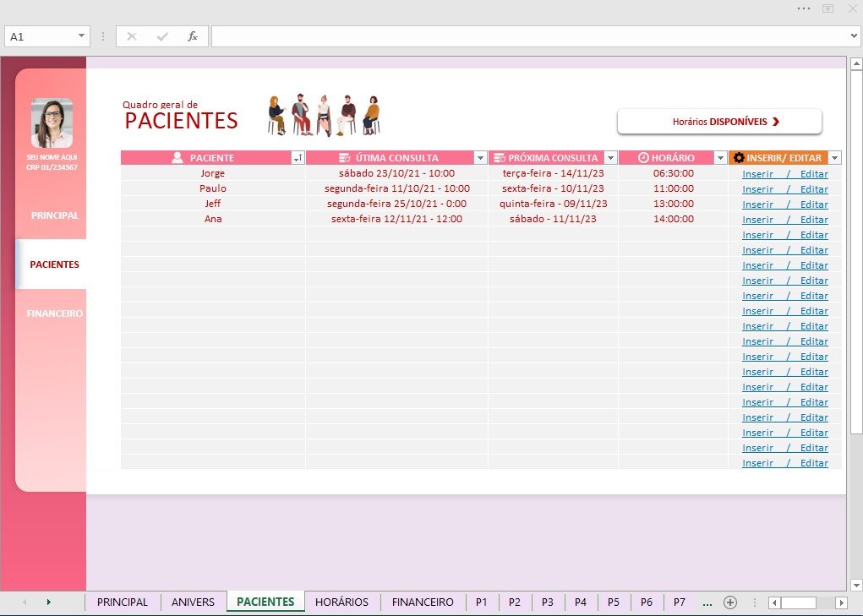Click the Horários DISPONÍVEIS button
863x616 pixels.
719,122
